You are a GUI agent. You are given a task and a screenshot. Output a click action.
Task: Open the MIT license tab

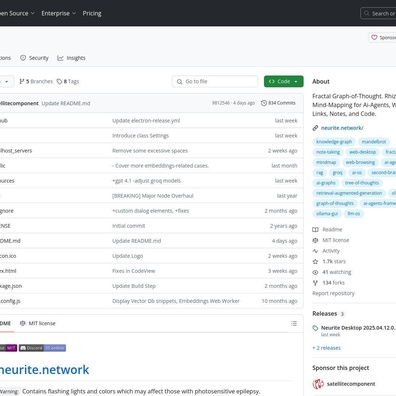38,323
